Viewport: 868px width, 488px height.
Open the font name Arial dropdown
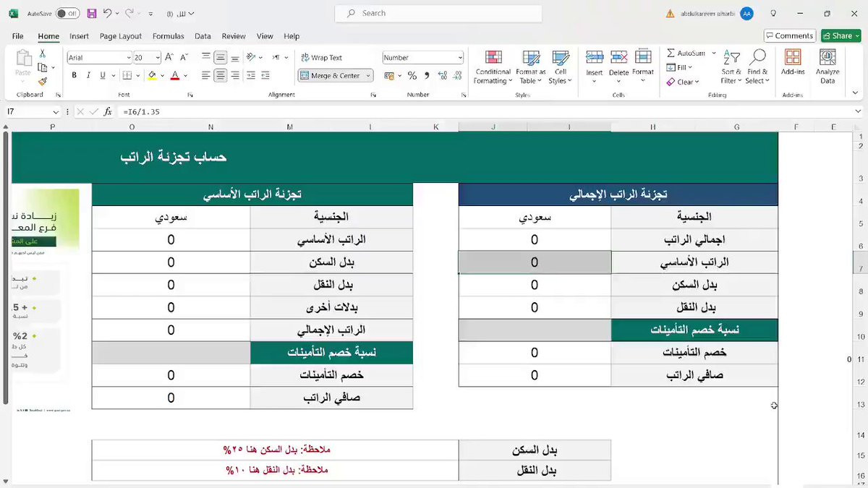[129, 57]
